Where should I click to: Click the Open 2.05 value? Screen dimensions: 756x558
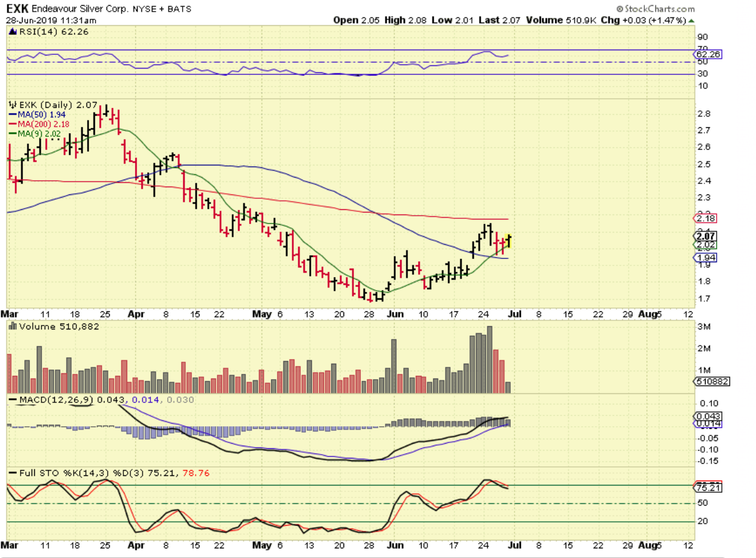click(356, 20)
